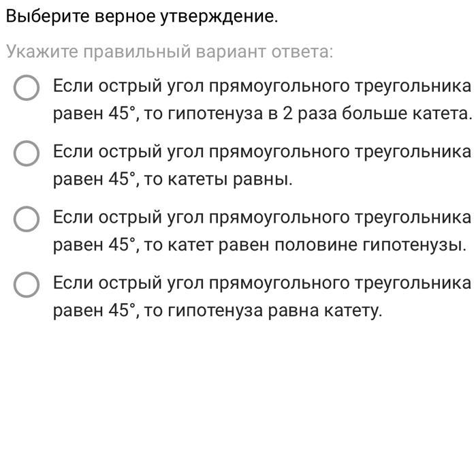Click 'равен 45°' in the first answer
This screenshot has height=476, width=476.
[x=94, y=114]
